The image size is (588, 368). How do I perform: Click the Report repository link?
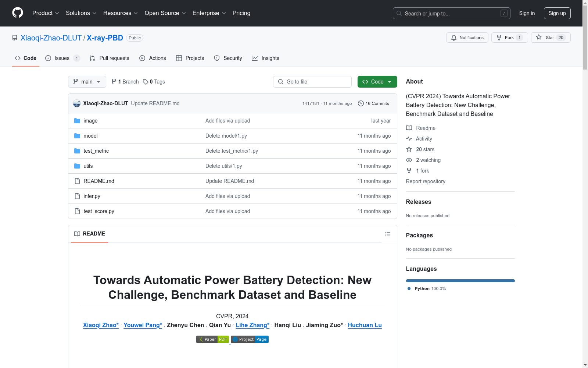[426, 181]
